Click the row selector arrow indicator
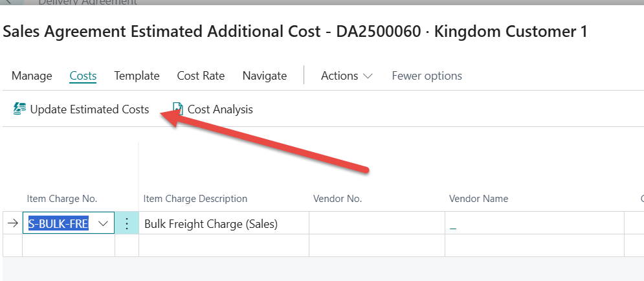This screenshot has height=281, width=644. point(12,223)
